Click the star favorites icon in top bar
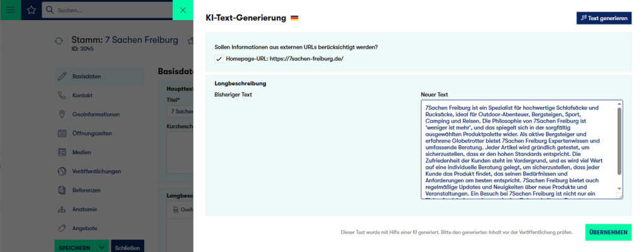Image resolution: width=644 pixels, height=252 pixels. coord(31,10)
